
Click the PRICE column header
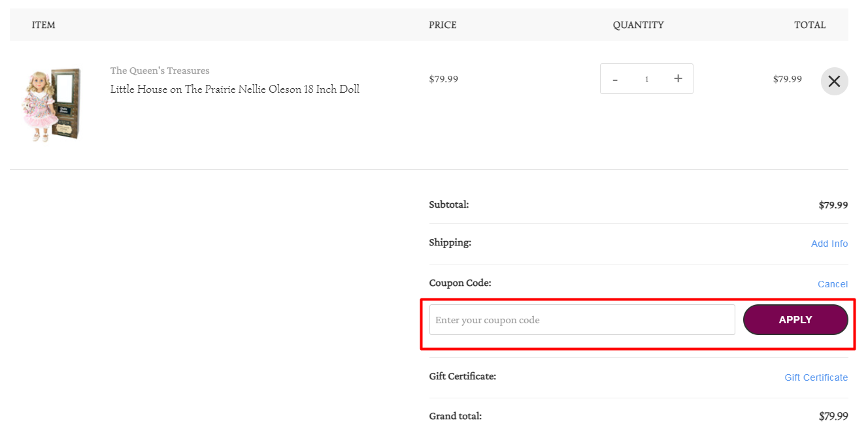[442, 25]
